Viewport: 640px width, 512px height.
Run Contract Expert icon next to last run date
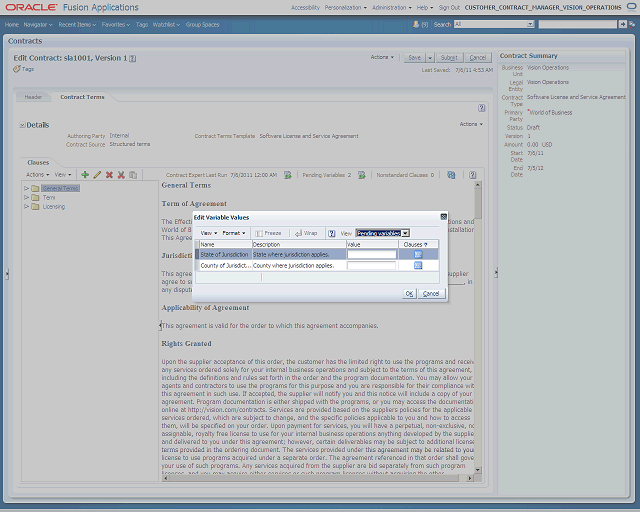click(288, 175)
